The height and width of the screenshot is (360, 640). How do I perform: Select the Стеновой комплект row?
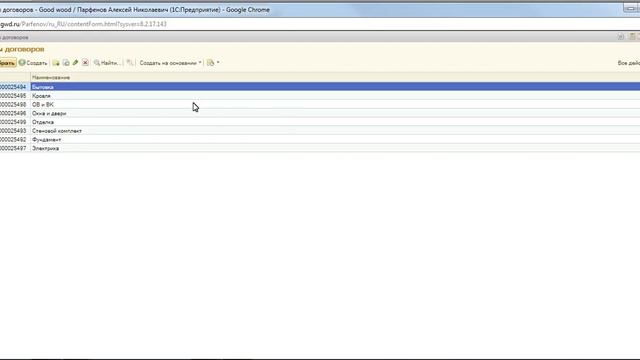pyautogui.click(x=335, y=131)
